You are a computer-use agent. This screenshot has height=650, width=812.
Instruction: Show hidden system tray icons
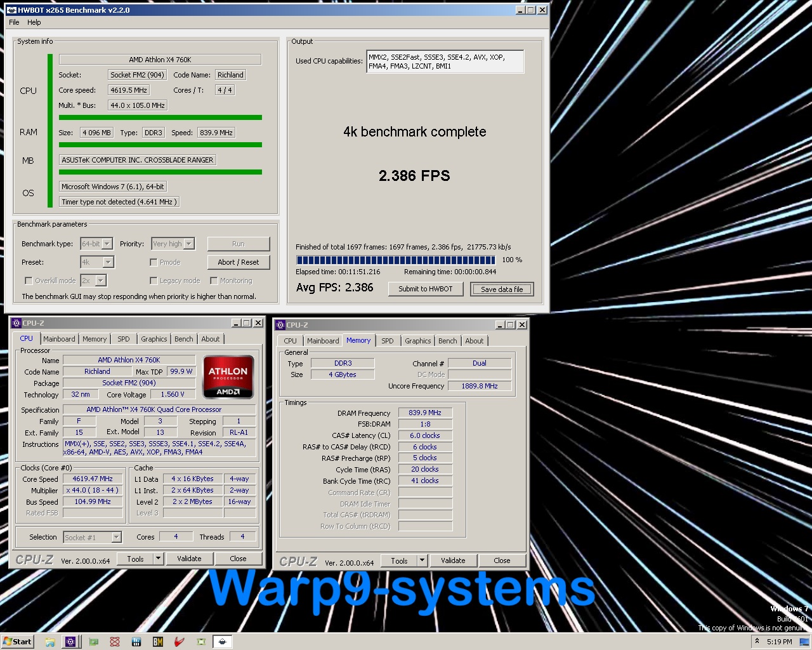point(757,641)
